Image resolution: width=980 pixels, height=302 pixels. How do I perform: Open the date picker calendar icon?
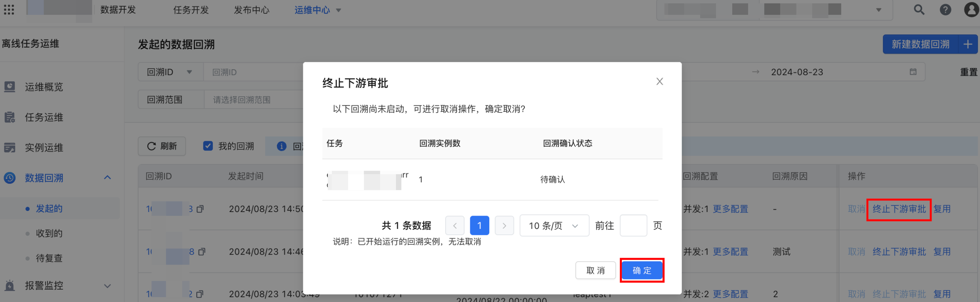pyautogui.click(x=913, y=72)
